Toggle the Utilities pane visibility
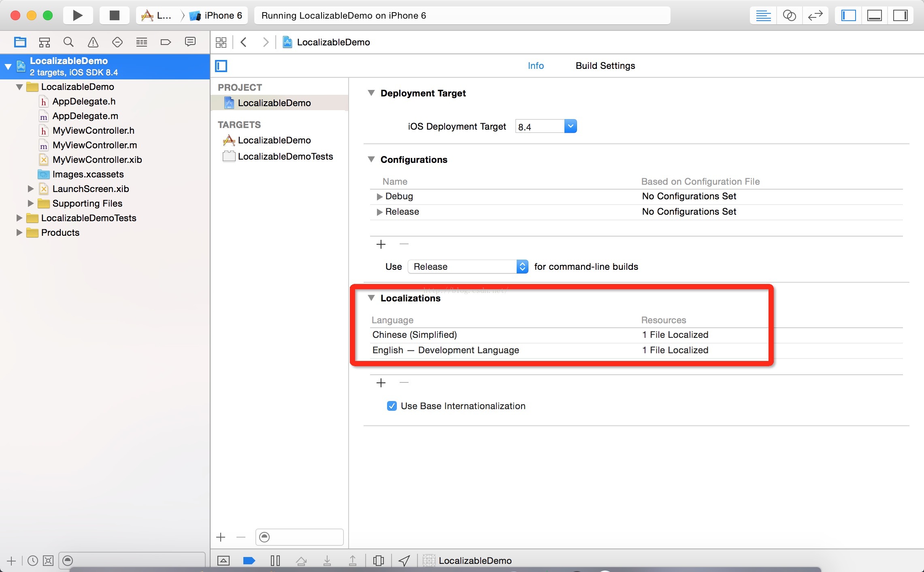 click(900, 15)
